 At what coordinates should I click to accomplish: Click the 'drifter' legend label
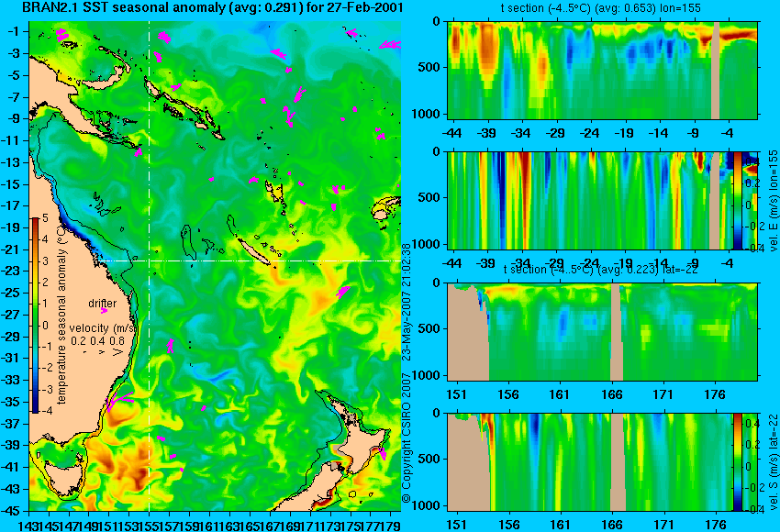pyautogui.click(x=103, y=304)
